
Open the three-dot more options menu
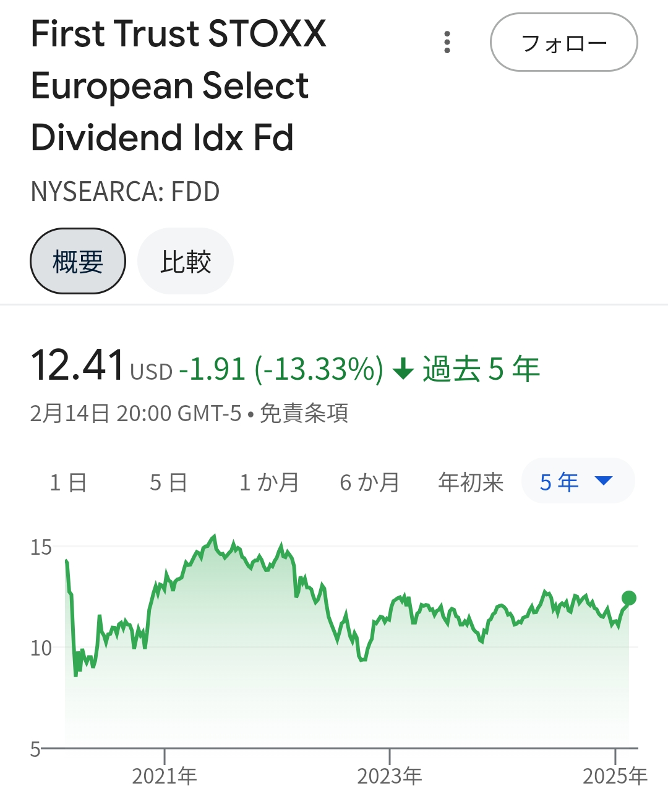(447, 42)
